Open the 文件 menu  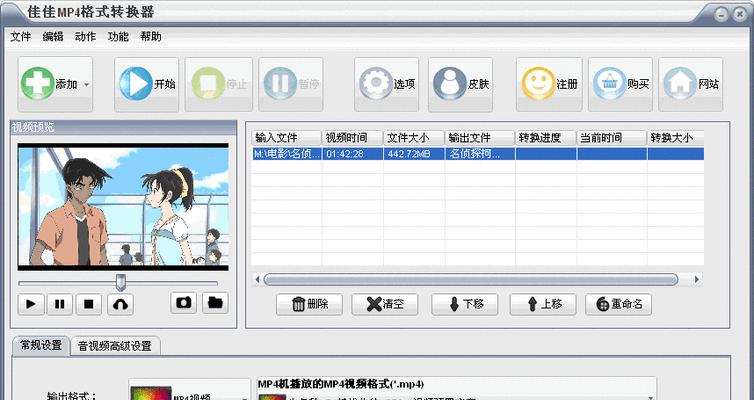coord(21,37)
